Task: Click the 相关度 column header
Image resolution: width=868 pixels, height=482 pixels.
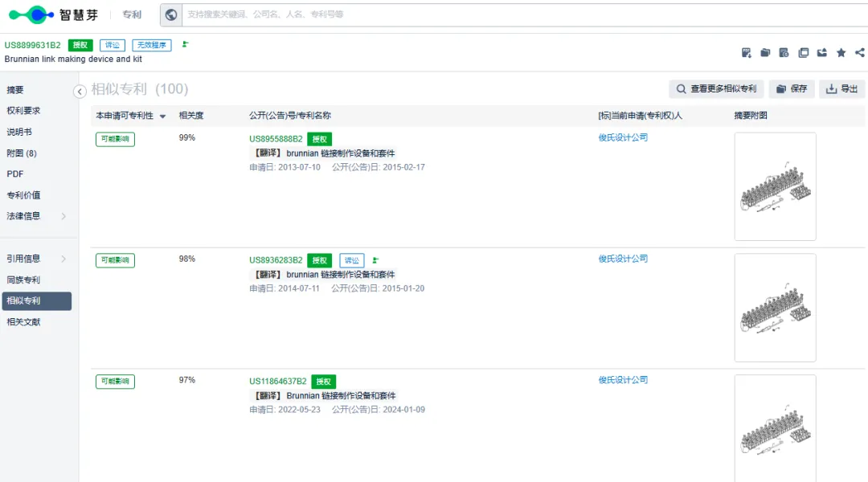Action: 191,116
